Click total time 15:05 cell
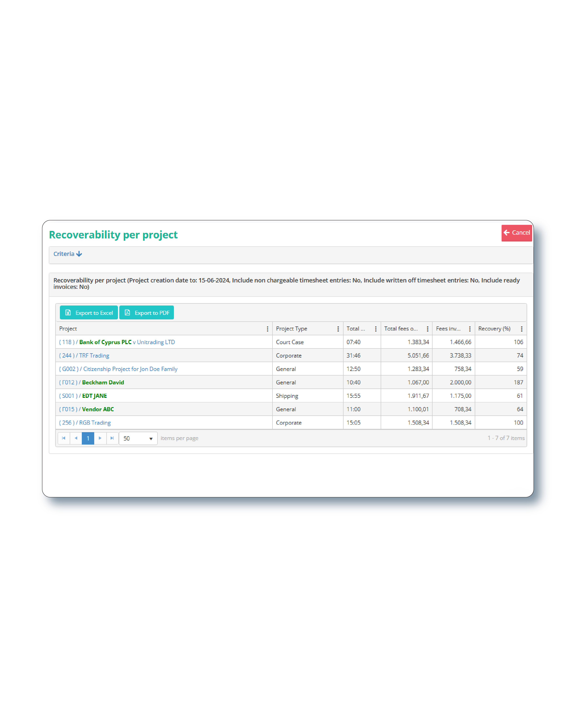Screen dimensions: 576x728 tap(362, 423)
